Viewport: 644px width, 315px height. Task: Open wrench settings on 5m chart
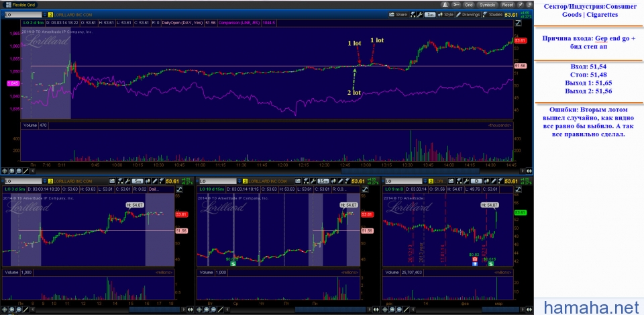[x=127, y=181]
